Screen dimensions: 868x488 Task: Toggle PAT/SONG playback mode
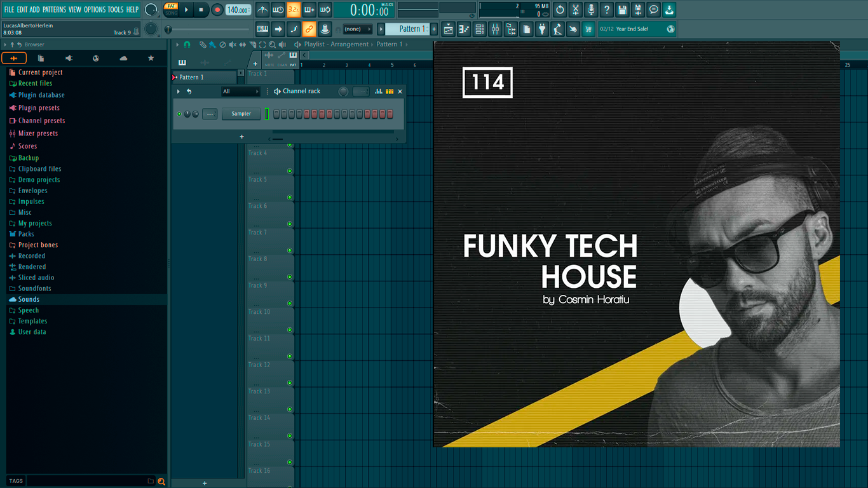click(x=171, y=10)
